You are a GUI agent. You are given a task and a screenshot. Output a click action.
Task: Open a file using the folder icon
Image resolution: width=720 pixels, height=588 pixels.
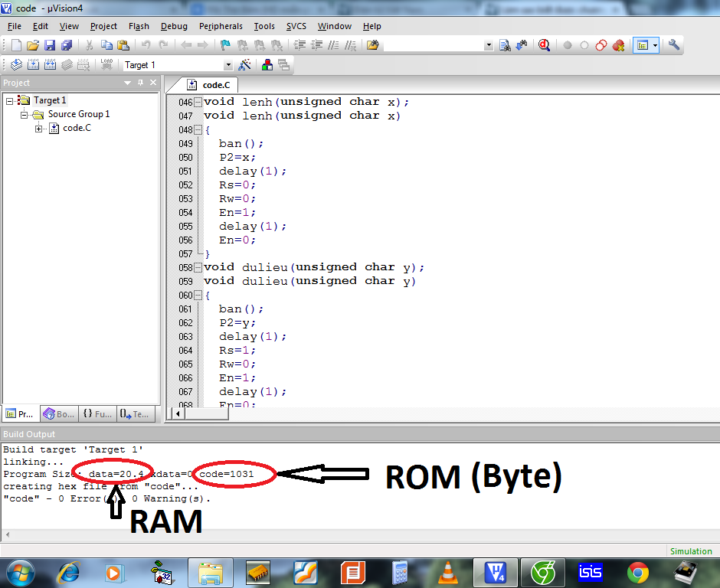point(33,45)
